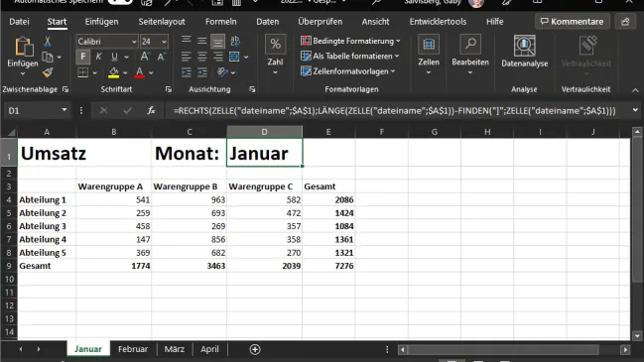Open Zellenformatvorlagen menu
Viewport: 644px width, 362px height.
pyautogui.click(x=348, y=71)
